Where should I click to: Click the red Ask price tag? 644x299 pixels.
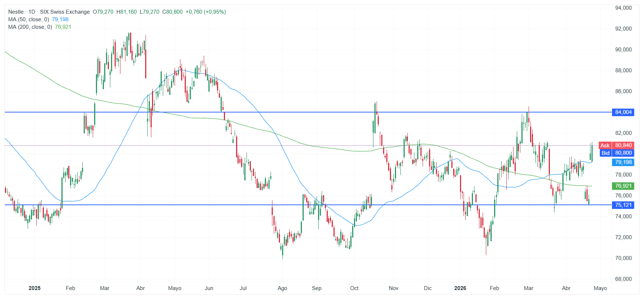(x=605, y=145)
